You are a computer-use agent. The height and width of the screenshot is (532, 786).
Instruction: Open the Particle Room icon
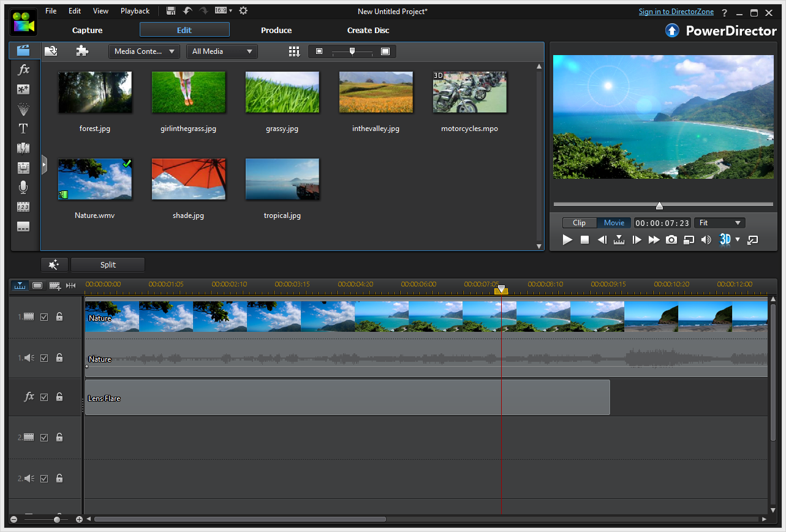[23, 109]
